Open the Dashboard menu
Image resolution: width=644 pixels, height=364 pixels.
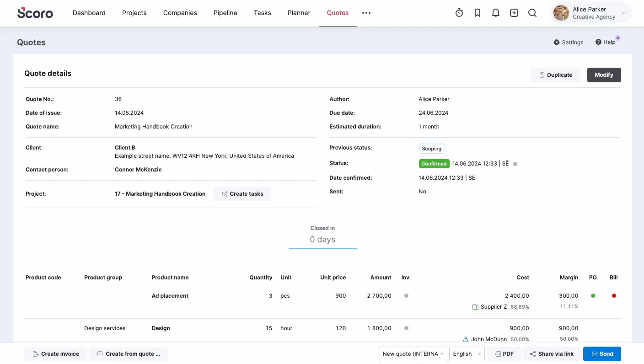(x=89, y=13)
